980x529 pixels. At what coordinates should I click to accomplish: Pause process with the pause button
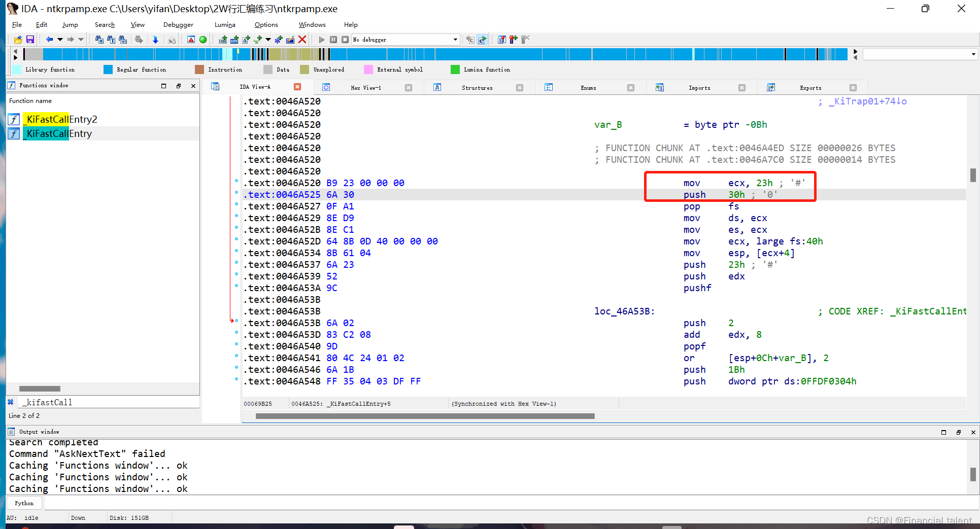pyautogui.click(x=333, y=40)
